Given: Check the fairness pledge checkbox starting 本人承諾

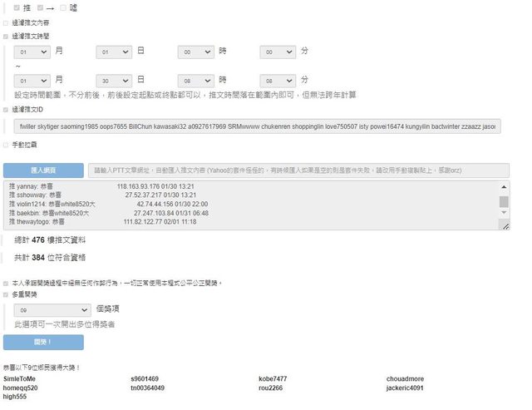Looking at the screenshot, I should tap(7, 283).
